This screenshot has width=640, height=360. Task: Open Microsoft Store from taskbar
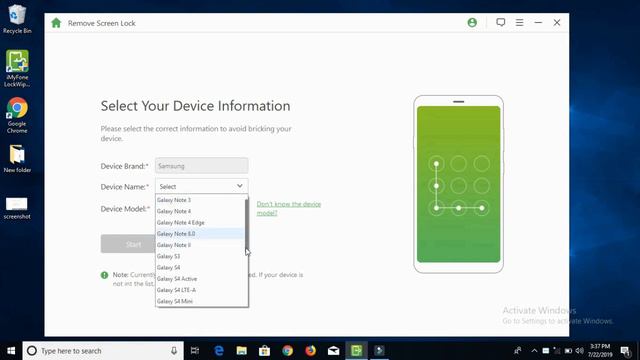coord(264,351)
